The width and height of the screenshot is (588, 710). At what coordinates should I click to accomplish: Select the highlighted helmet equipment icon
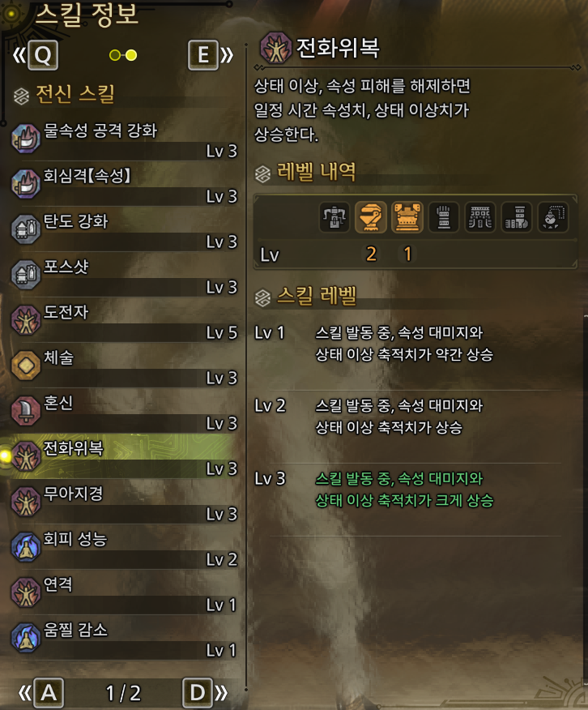[x=370, y=217]
